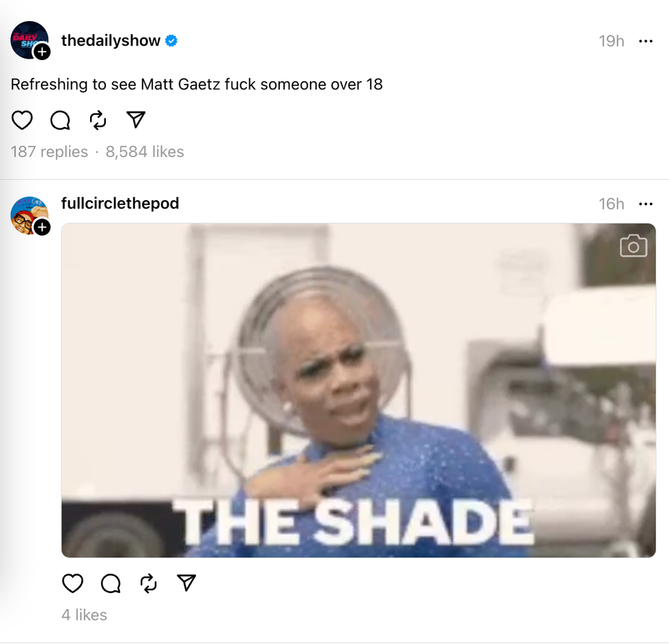The width and height of the screenshot is (669, 644).
Task: Like the fullcirclethepod GIF reply
Action: (72, 583)
